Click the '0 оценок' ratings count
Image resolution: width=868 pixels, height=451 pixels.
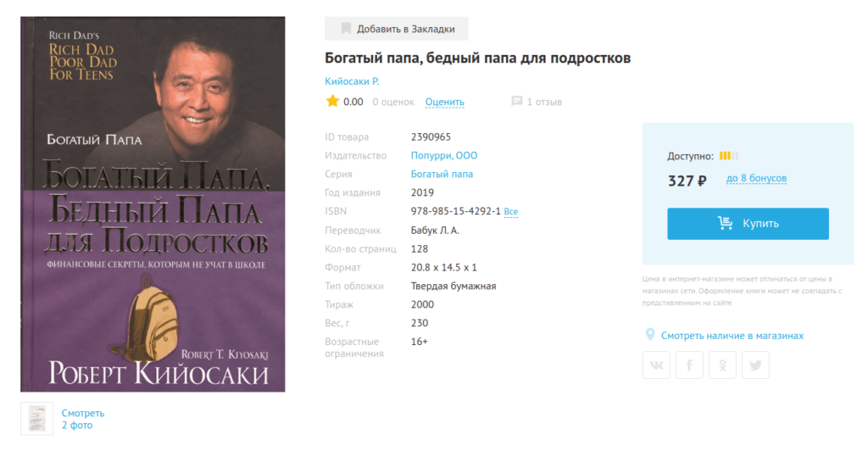393,103
